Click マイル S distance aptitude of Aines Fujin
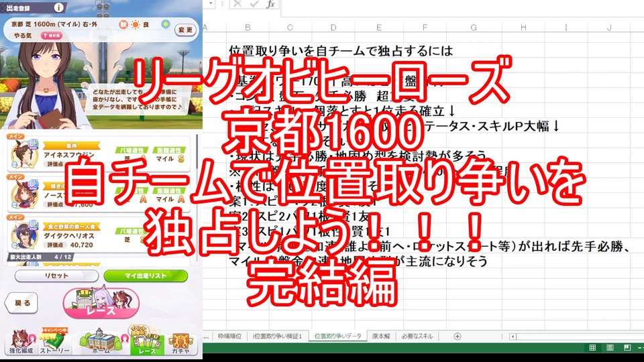 [170, 158]
